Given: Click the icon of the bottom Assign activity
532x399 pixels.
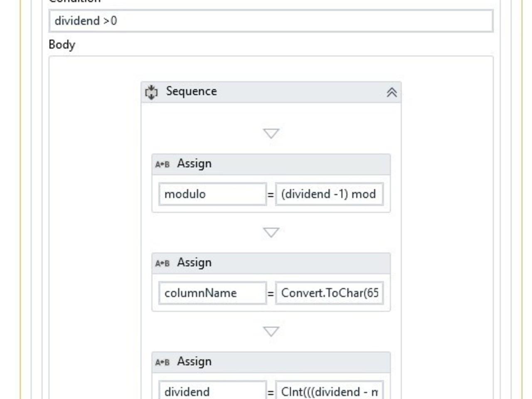Looking at the screenshot, I should pos(162,362).
